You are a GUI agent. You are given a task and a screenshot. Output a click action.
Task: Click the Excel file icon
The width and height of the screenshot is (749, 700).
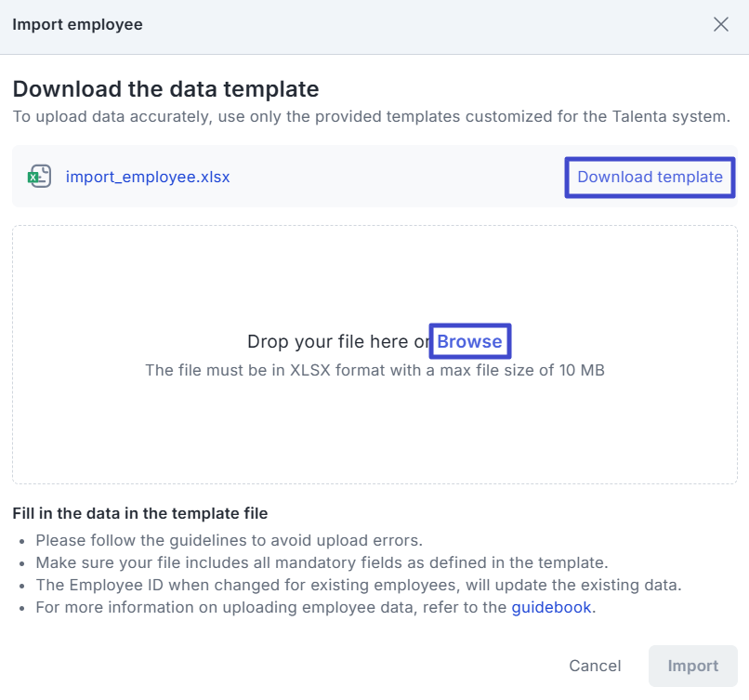[x=39, y=177]
